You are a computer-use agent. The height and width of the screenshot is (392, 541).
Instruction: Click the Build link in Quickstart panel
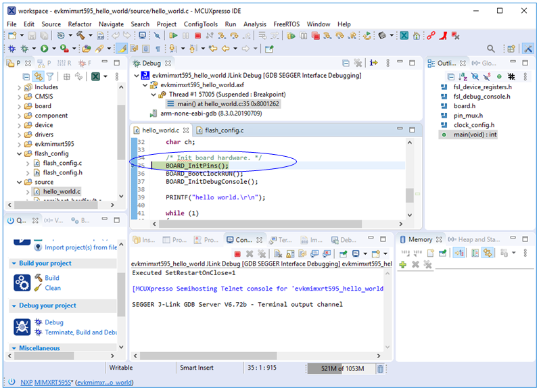click(x=52, y=278)
